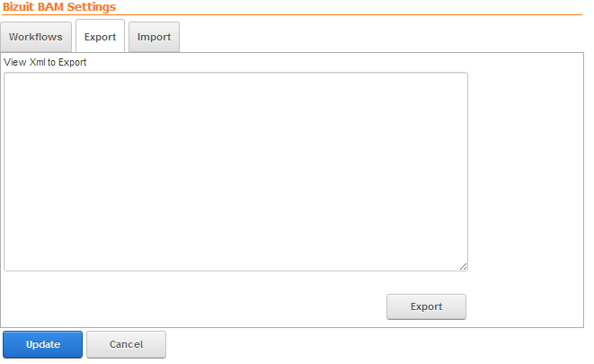Focus the View Xml to Export textarea

tap(235, 172)
